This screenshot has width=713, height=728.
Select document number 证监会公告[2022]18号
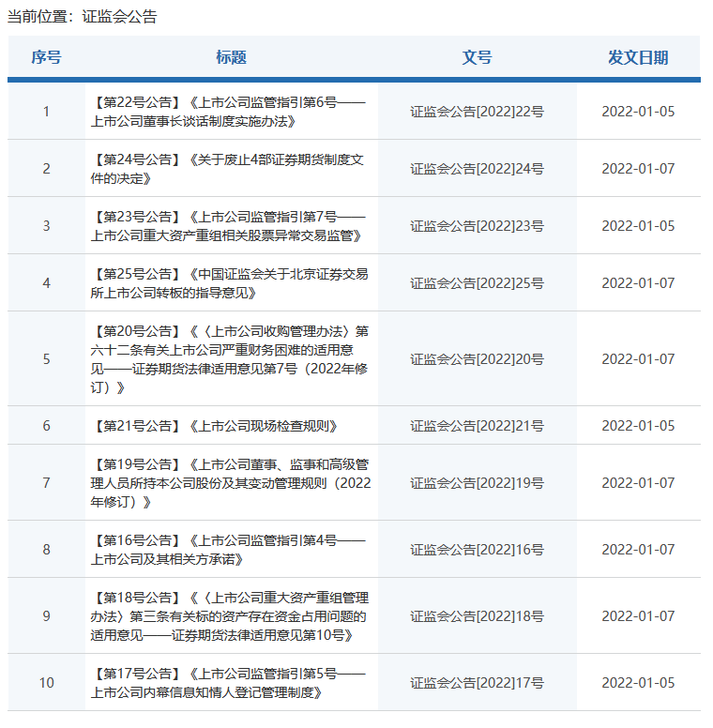tap(478, 616)
